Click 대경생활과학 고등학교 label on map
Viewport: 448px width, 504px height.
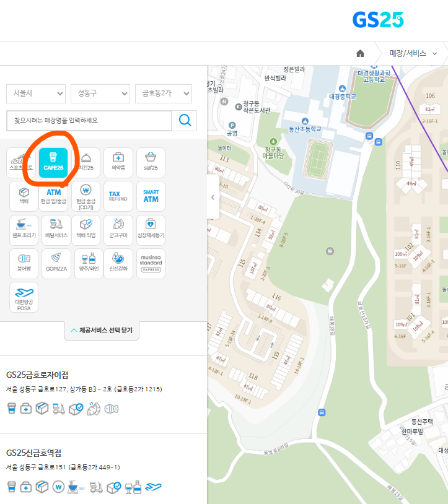coord(374,76)
